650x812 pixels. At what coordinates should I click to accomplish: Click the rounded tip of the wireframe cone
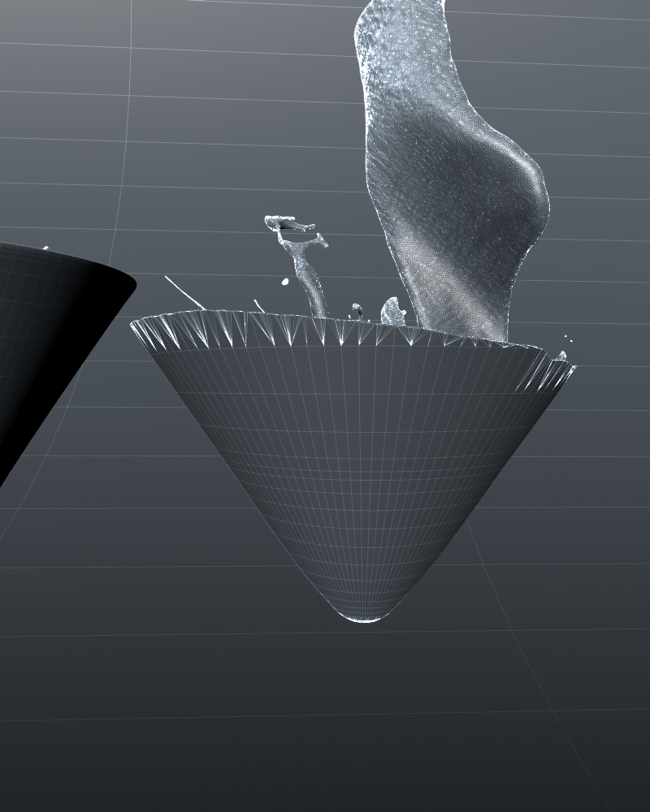[364, 615]
